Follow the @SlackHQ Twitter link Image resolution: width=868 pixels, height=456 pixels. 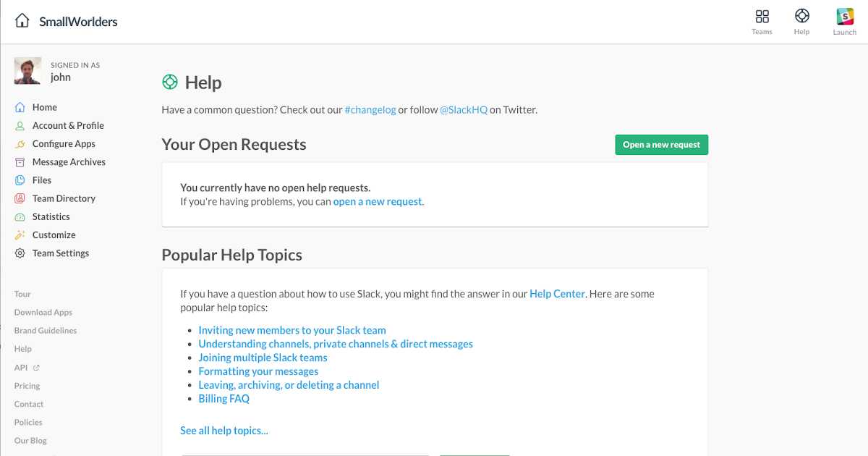coord(464,110)
